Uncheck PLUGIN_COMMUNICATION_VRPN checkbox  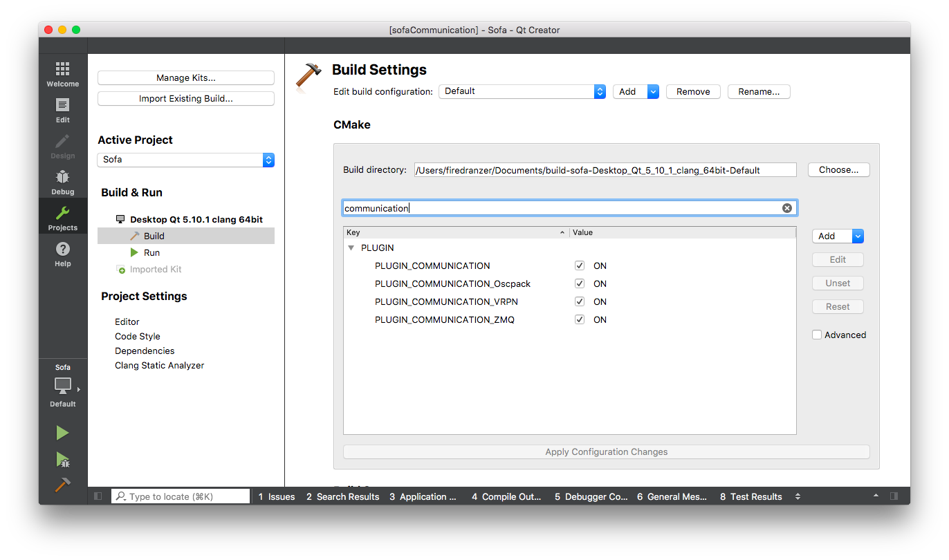[580, 301]
